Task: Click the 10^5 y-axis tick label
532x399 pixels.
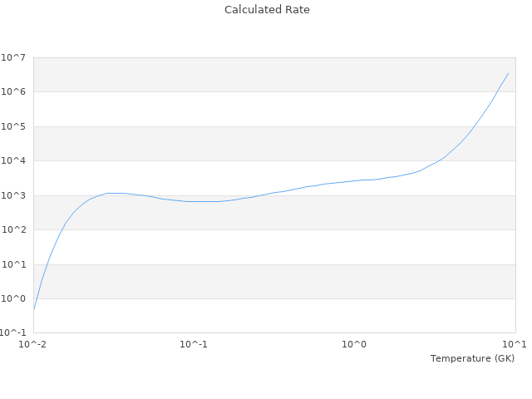Action: pyautogui.click(x=14, y=127)
